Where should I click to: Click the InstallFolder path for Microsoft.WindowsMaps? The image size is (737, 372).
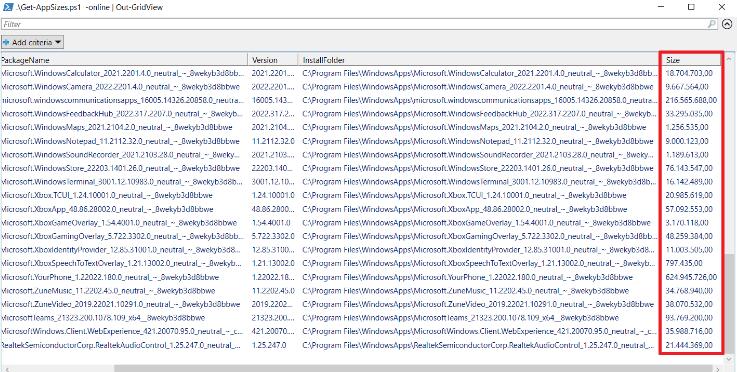coord(474,127)
